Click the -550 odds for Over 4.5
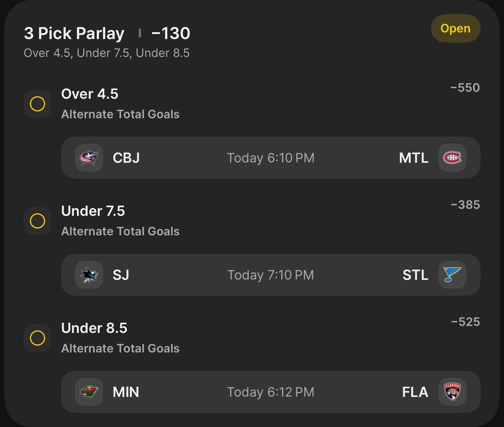The width and height of the screenshot is (504, 427). coord(465,87)
